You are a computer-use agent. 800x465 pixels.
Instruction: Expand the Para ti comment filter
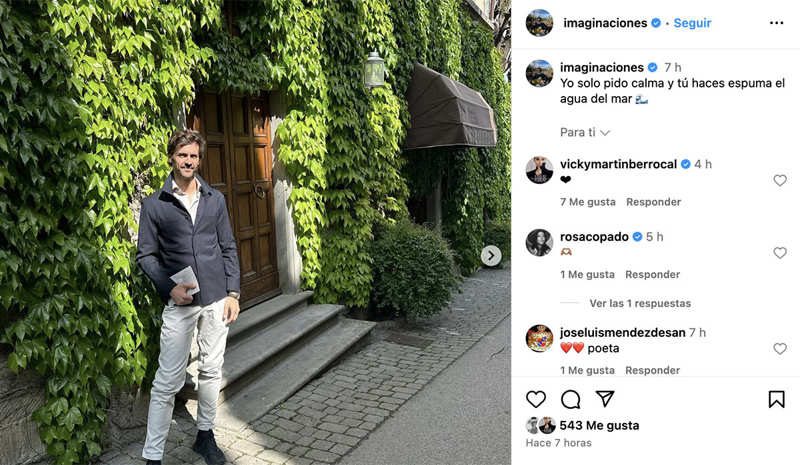tap(585, 132)
